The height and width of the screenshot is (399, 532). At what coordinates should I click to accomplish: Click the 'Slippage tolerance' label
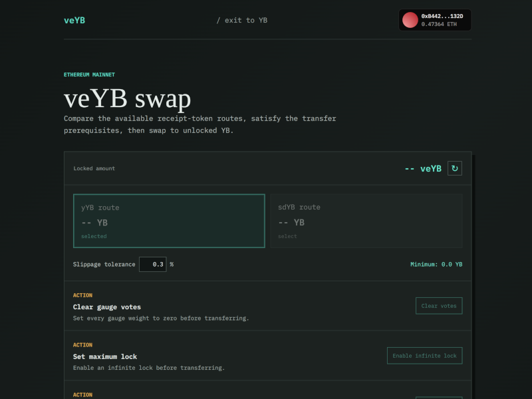[104, 264]
